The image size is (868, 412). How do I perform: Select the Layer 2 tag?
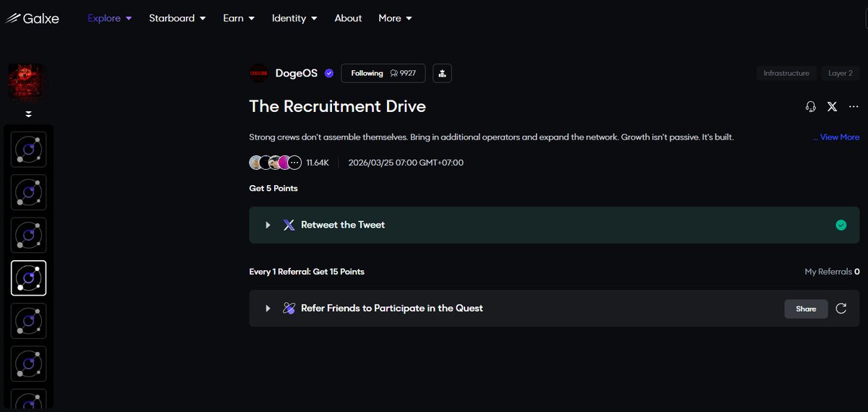840,73
